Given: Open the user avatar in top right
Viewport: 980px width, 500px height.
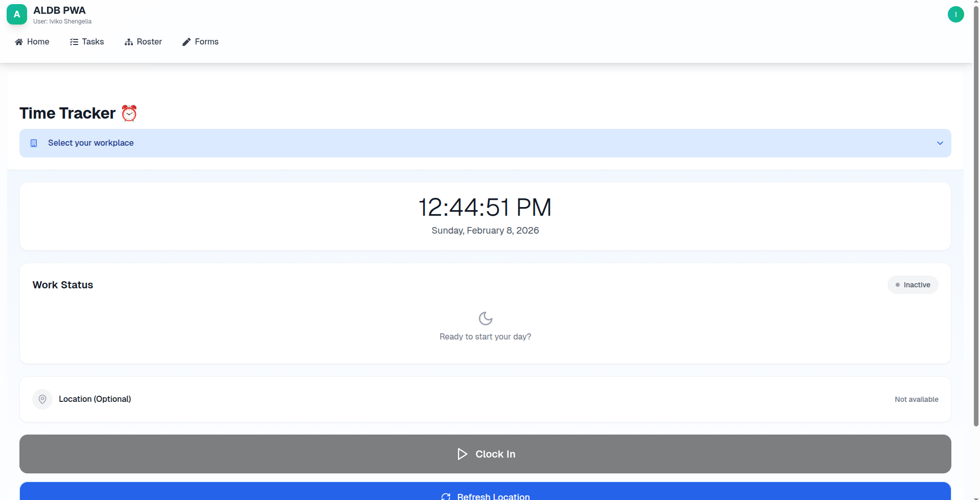Looking at the screenshot, I should click(x=955, y=14).
